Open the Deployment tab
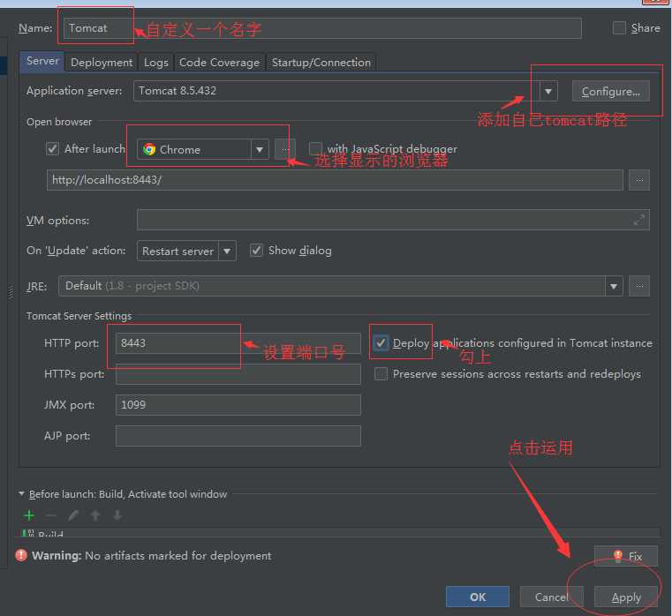 pyautogui.click(x=102, y=63)
